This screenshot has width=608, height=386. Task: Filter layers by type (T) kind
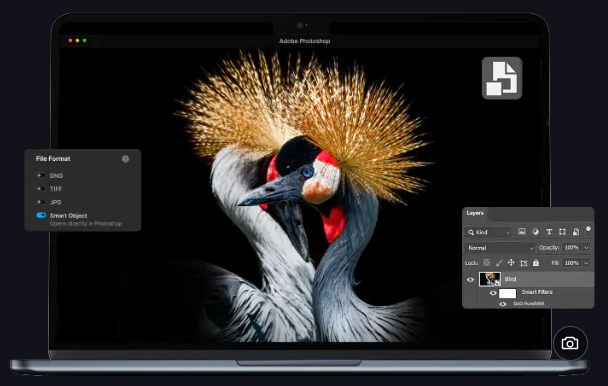coord(549,232)
